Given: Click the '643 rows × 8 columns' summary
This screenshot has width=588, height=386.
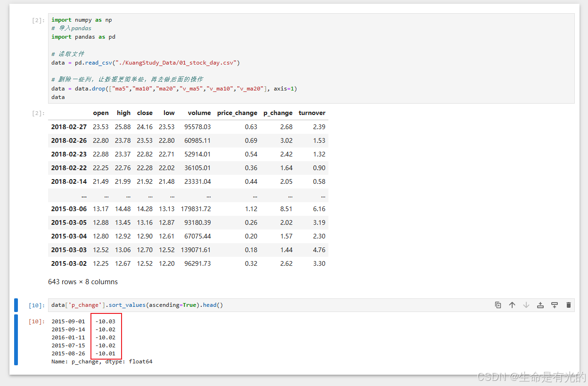Looking at the screenshot, I should pyautogui.click(x=83, y=282).
